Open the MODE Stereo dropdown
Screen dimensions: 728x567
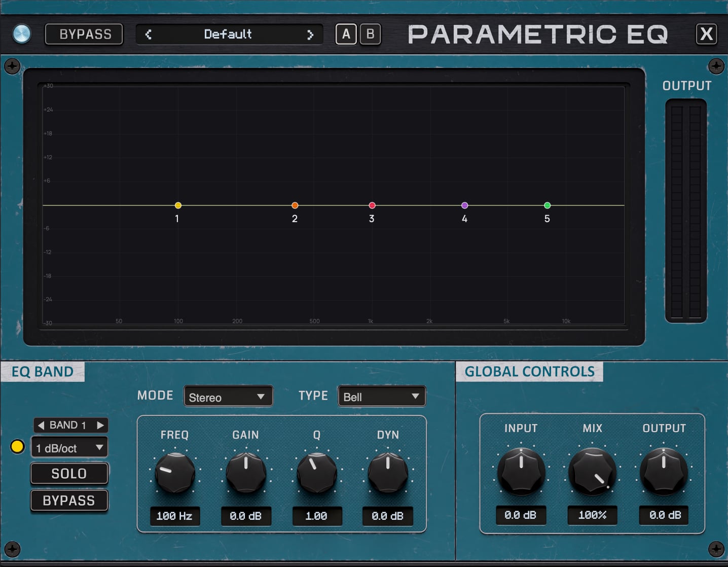tap(228, 397)
